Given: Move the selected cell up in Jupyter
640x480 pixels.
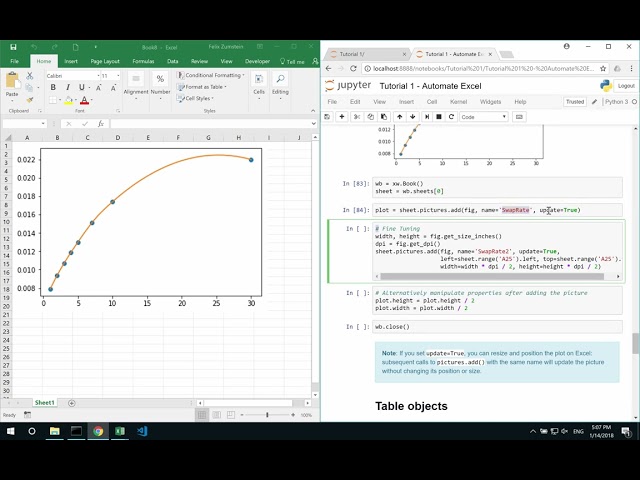Looking at the screenshot, I should (x=400, y=117).
